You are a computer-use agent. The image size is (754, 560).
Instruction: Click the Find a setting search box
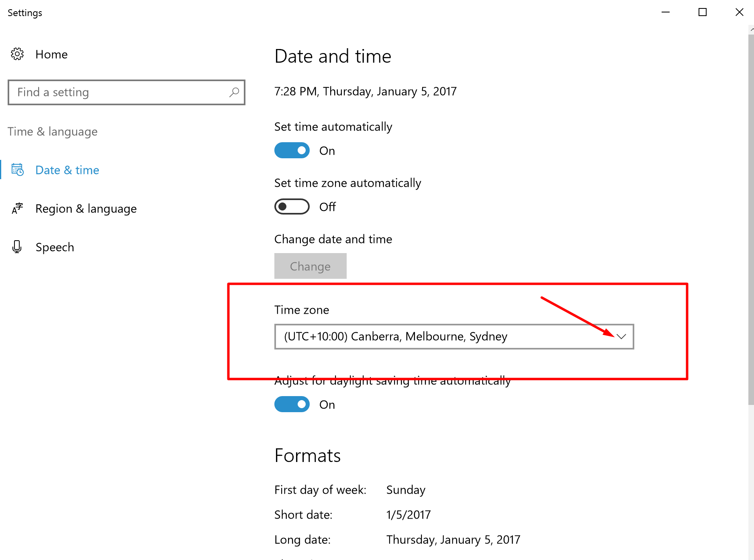pyautogui.click(x=121, y=92)
